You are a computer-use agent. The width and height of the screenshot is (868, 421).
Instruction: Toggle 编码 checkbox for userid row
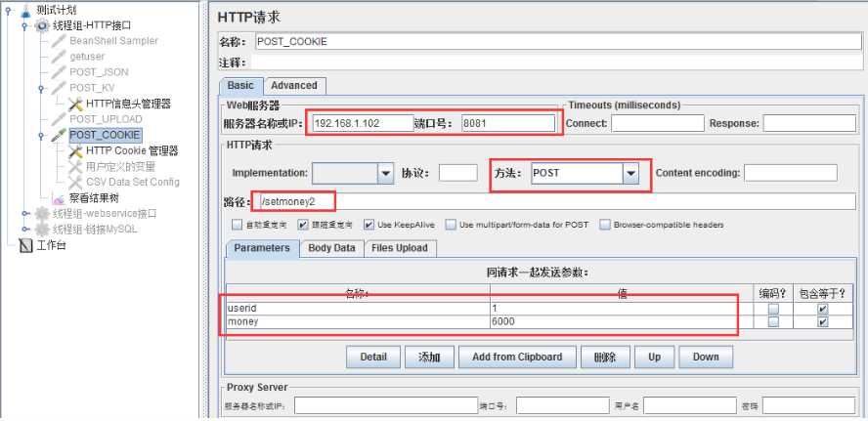[773, 309]
